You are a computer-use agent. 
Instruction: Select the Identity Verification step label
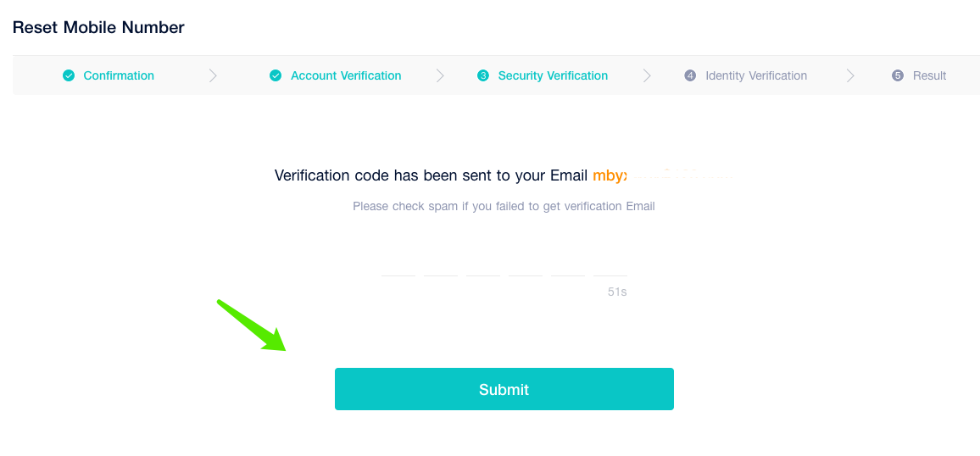tap(756, 75)
